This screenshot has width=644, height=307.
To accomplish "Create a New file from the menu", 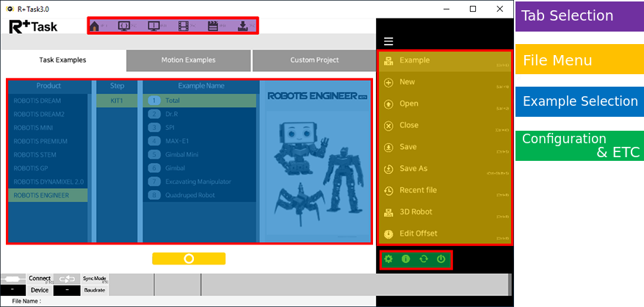I will tap(445, 82).
